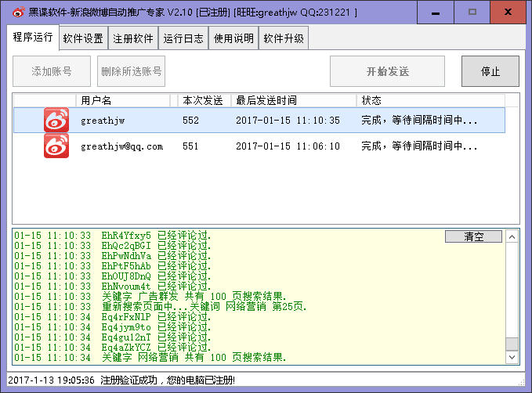Click the log line 关键字 广告群发 共有 100 页
The image size is (532, 393).
click(x=150, y=297)
